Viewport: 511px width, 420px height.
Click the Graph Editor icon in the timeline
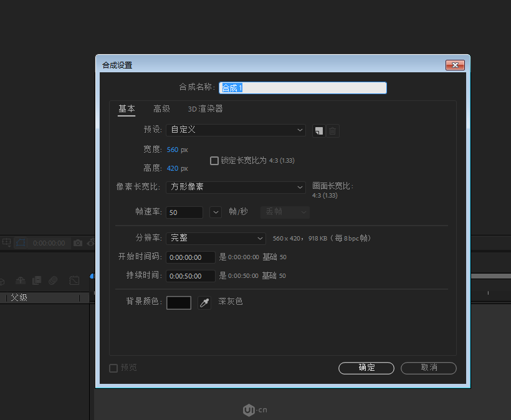pyautogui.click(x=74, y=280)
